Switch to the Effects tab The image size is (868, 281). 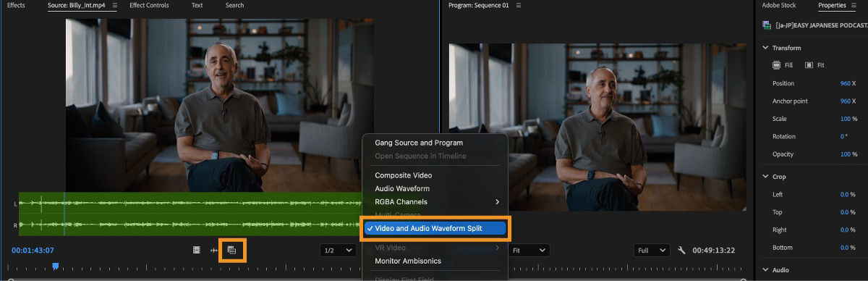pos(16,6)
